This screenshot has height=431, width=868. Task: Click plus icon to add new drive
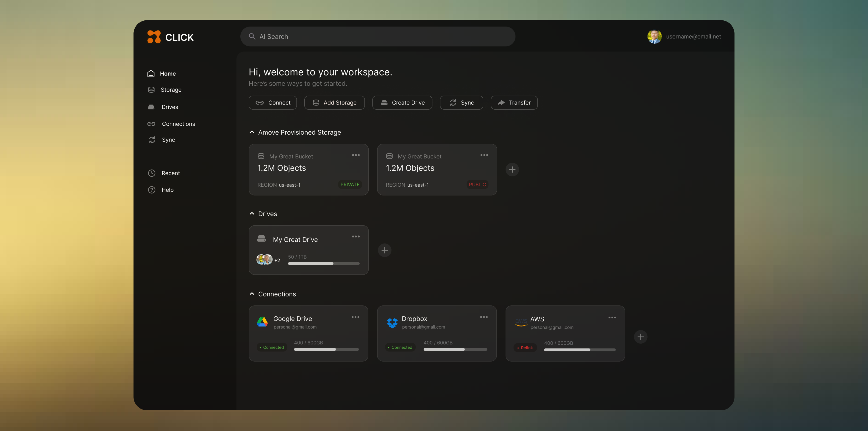[x=384, y=250]
